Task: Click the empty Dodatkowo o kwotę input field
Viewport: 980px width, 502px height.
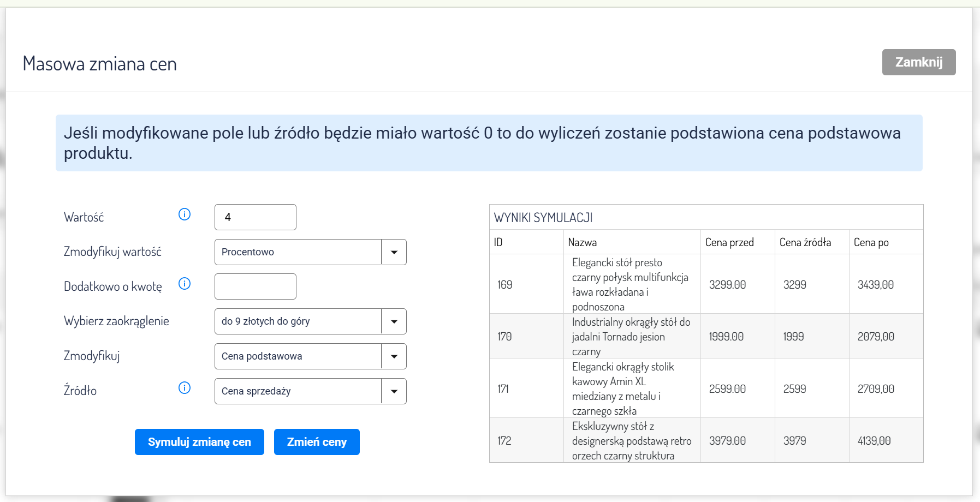Action: (x=256, y=286)
